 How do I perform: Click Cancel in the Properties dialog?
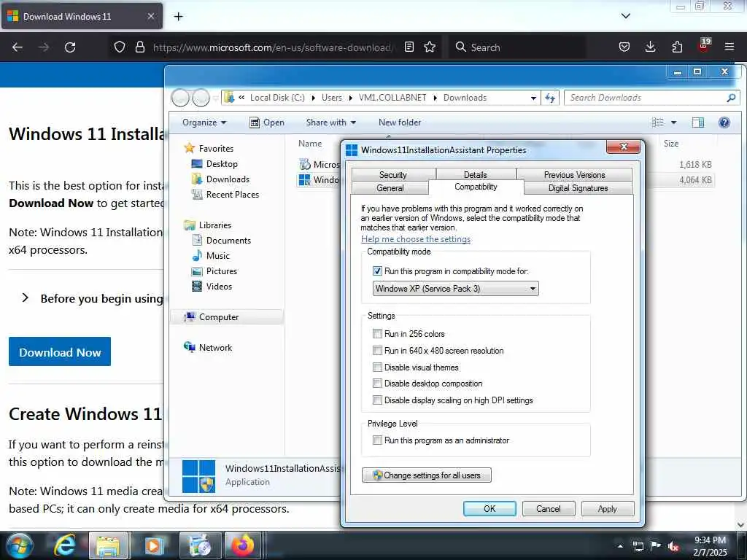tap(549, 508)
